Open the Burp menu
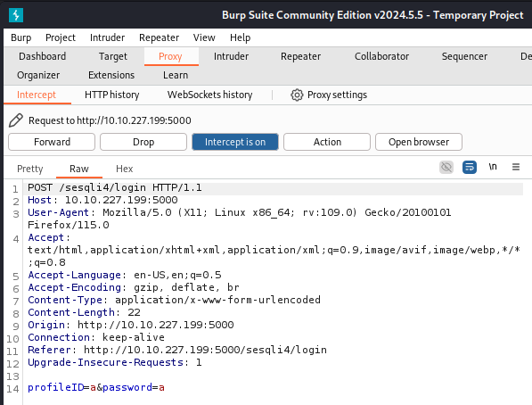This screenshot has width=532, height=405. 21,37
